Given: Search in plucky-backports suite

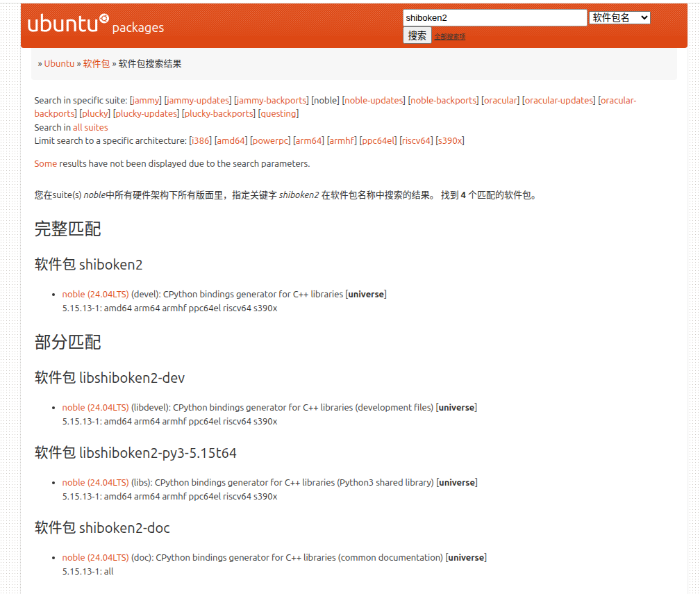Looking at the screenshot, I should (219, 114).
